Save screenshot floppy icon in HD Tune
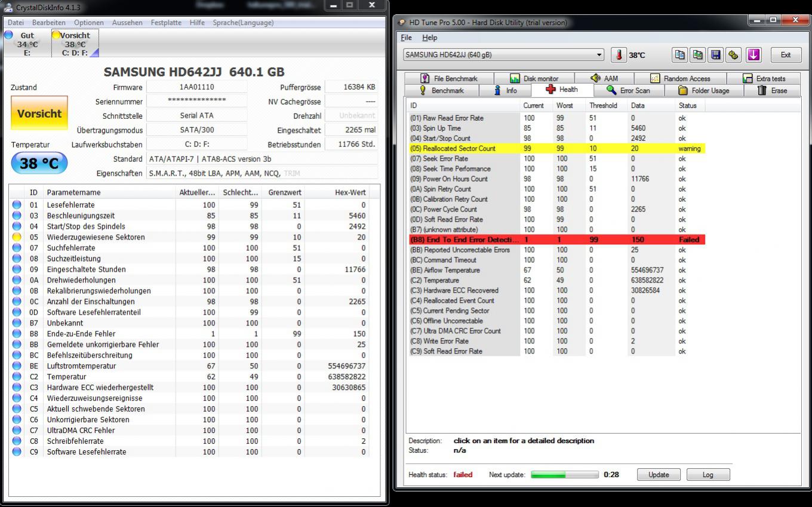 tap(715, 55)
